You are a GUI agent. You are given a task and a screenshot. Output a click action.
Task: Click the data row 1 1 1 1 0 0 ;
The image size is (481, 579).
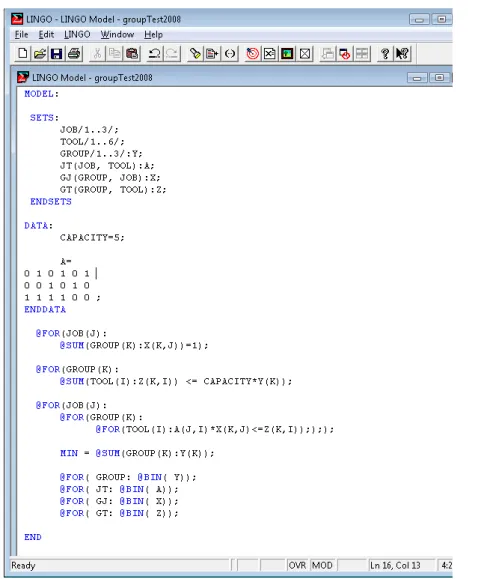click(62, 297)
